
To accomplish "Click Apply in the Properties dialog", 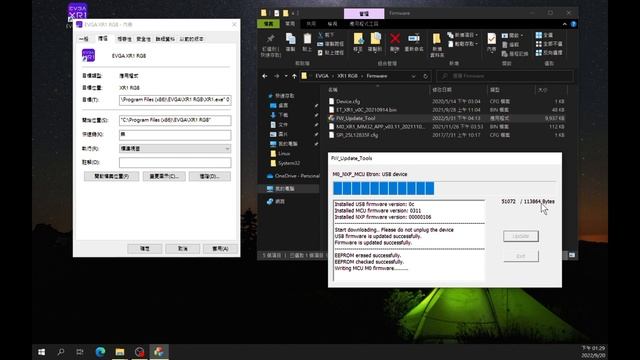I will coord(220,248).
